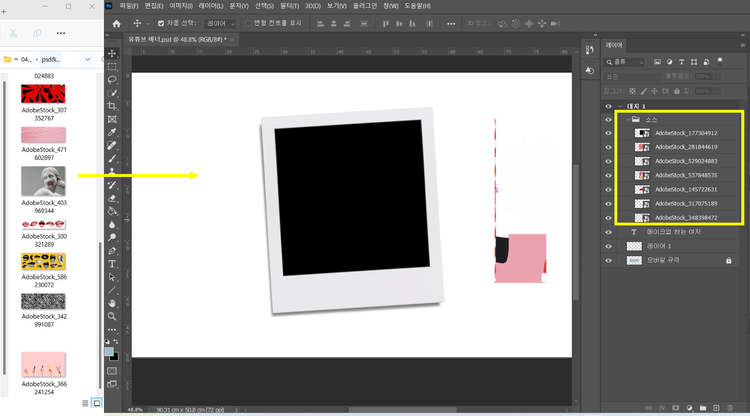Select the 메이크업 하는 여자 text layer

click(x=674, y=232)
